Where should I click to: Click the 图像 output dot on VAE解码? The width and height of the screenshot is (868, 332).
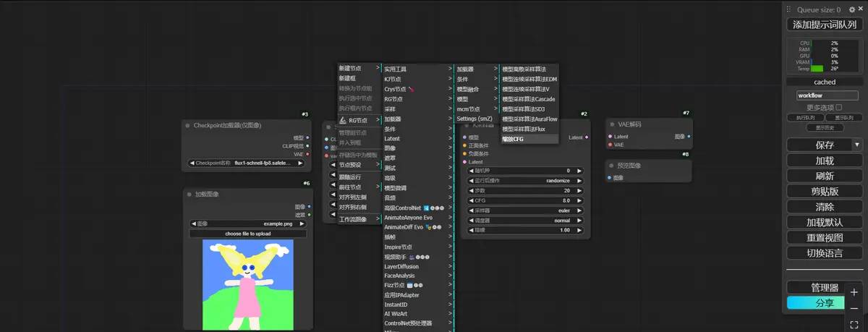click(x=689, y=136)
